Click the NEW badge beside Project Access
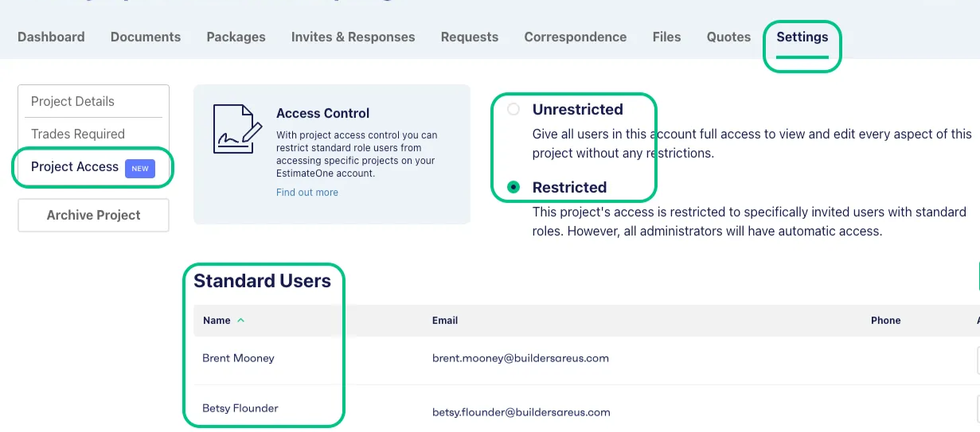The image size is (980, 432). (x=140, y=168)
